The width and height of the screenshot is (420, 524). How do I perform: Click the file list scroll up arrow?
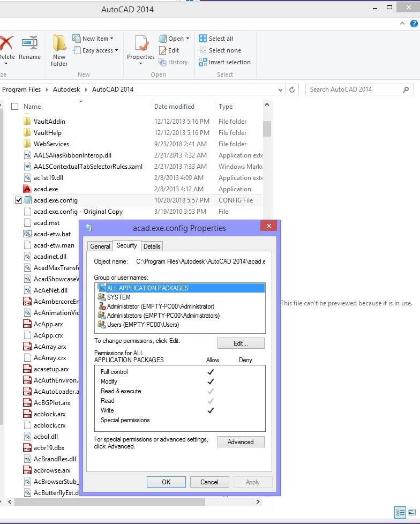coord(267,104)
